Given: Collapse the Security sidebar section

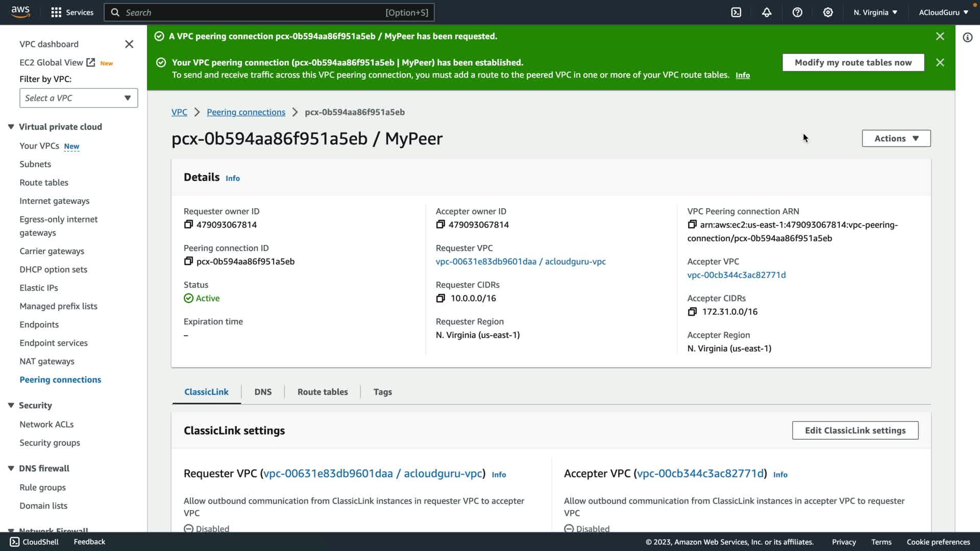Looking at the screenshot, I should [x=11, y=405].
